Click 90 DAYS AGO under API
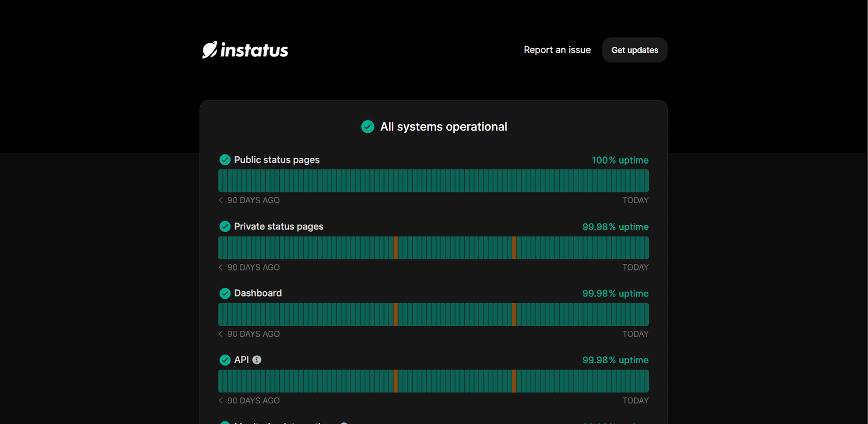868x424 pixels. pos(253,401)
